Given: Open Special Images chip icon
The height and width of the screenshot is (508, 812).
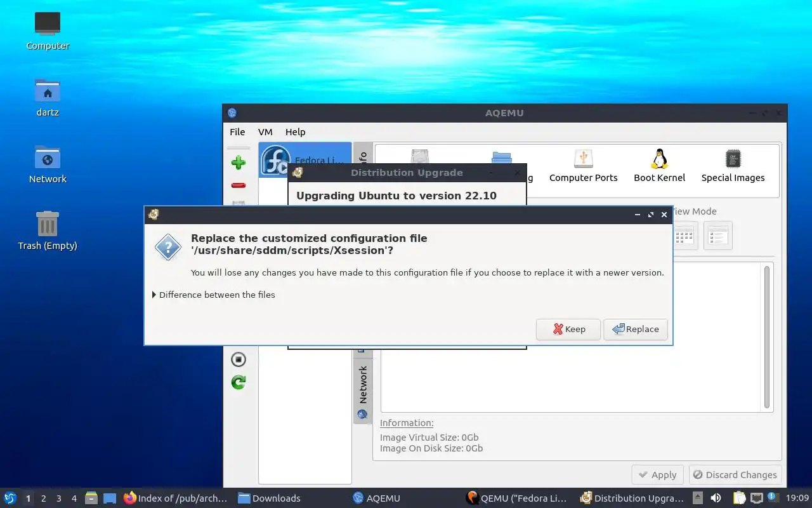Looking at the screenshot, I should 733,166.
